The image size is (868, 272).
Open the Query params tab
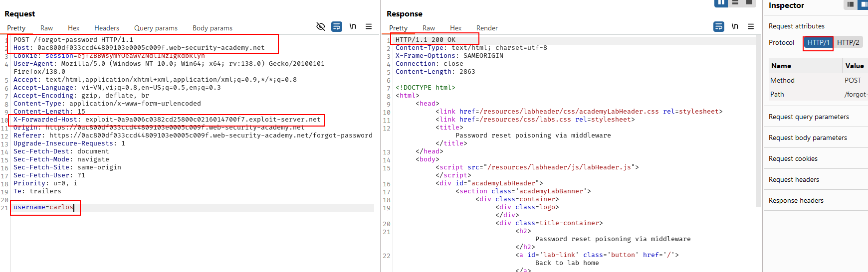[156, 28]
